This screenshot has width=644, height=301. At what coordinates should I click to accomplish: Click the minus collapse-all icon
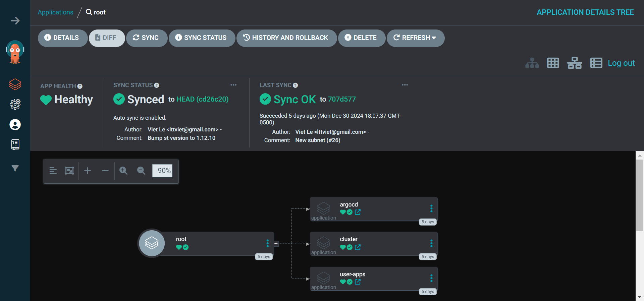[105, 171]
